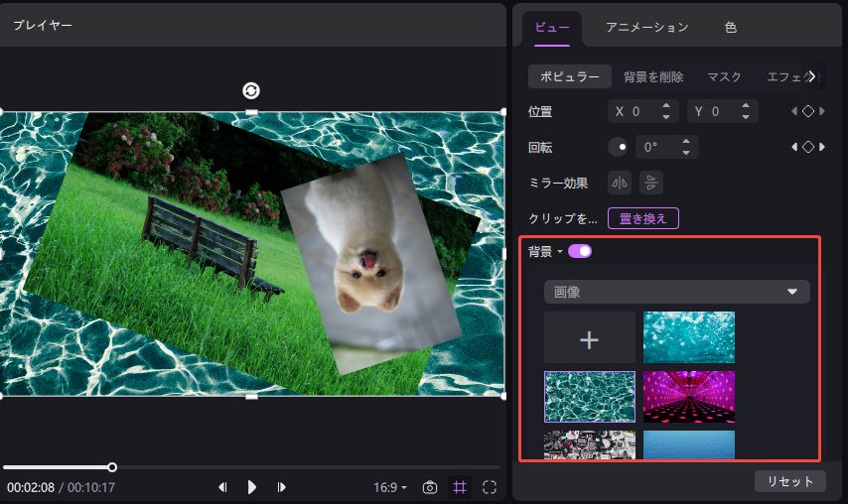Go to next rotation keyframe
Screen dimensions: 848x504
click(x=822, y=147)
